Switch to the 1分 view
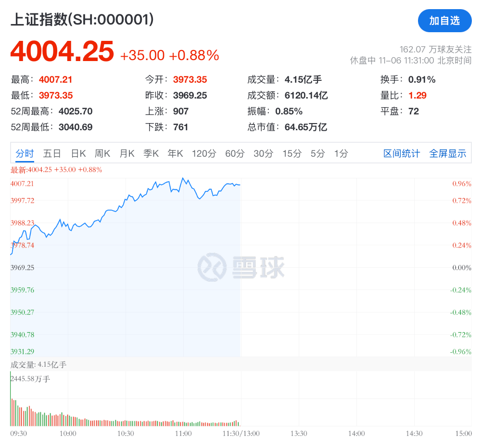This screenshot has width=481, height=448. [x=340, y=153]
